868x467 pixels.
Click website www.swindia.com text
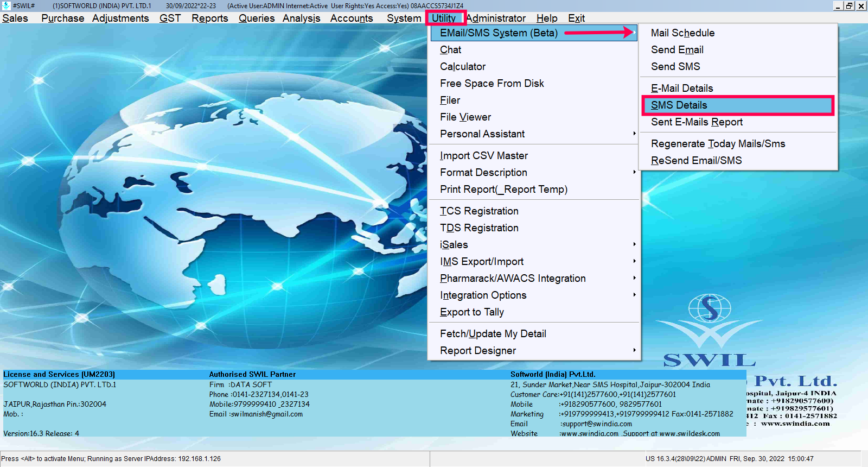pyautogui.click(x=589, y=433)
